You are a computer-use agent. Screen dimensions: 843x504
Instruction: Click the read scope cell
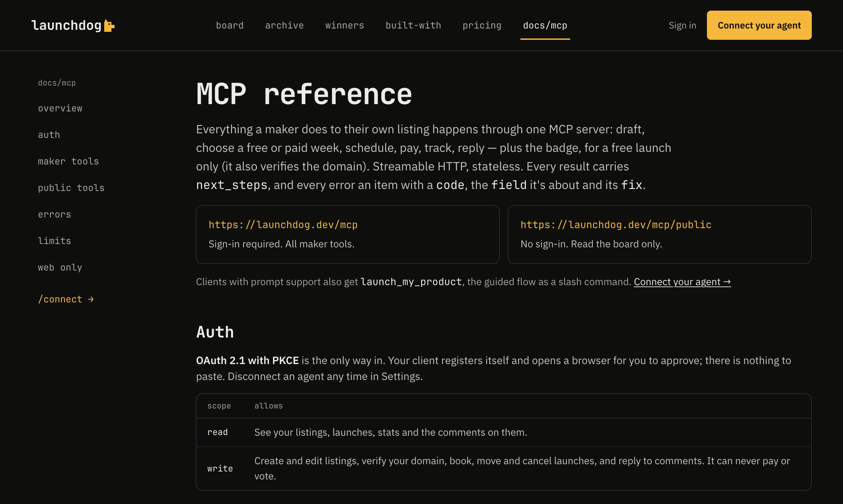click(x=217, y=432)
